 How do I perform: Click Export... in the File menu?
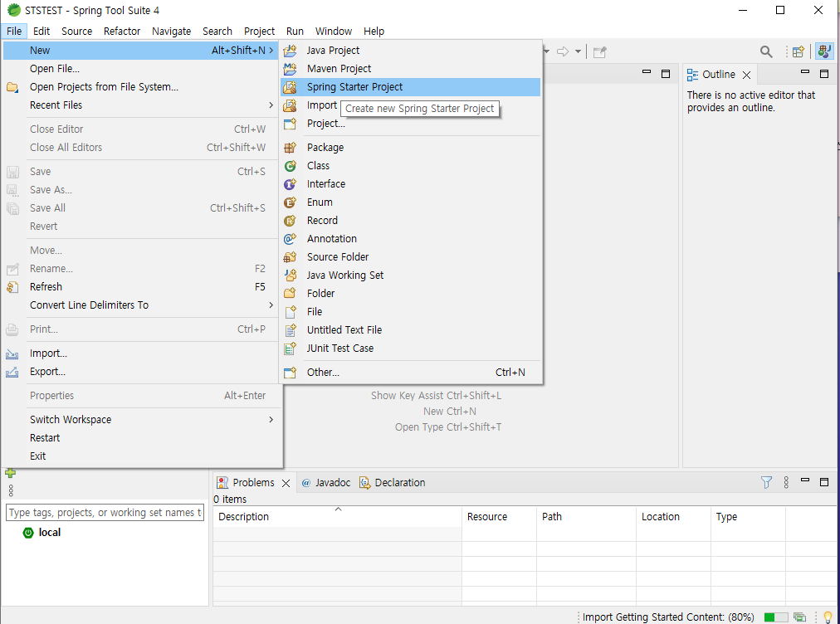point(142,372)
